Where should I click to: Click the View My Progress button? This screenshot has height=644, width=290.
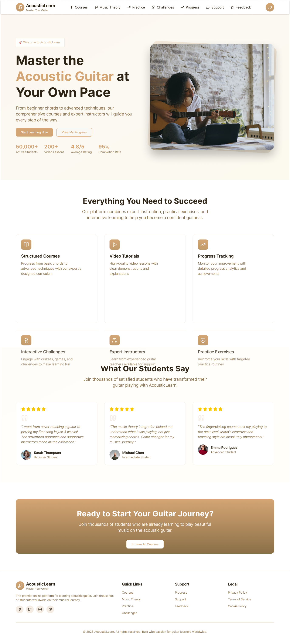(74, 132)
